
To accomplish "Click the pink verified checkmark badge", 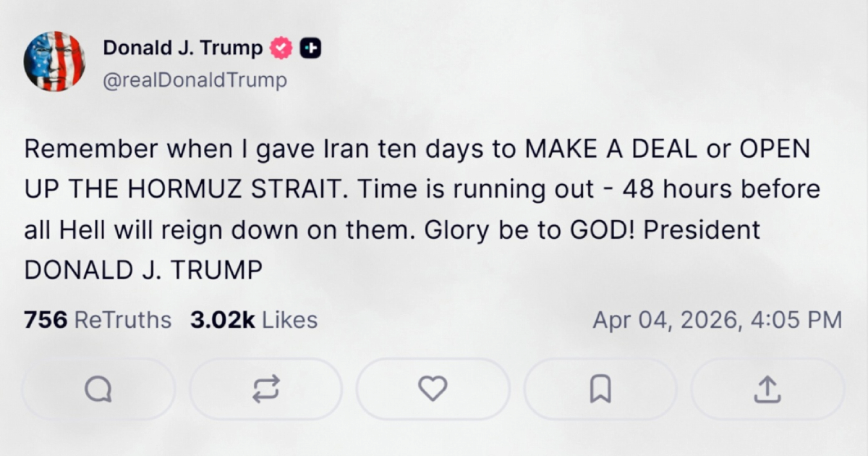I will [x=281, y=47].
